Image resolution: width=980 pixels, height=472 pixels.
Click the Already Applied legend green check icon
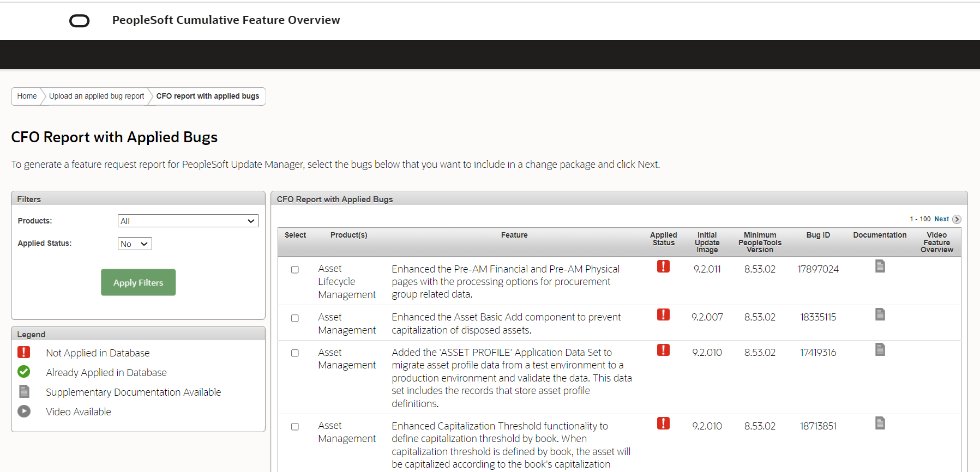click(24, 372)
